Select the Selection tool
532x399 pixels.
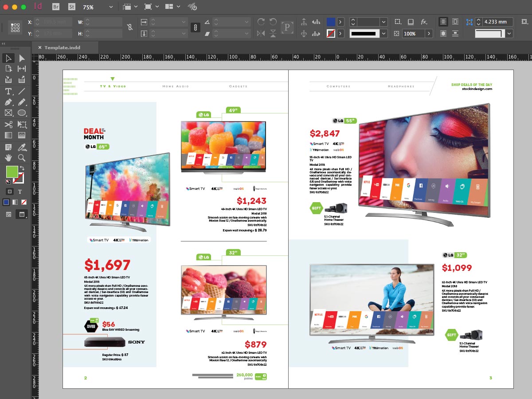[x=8, y=58]
